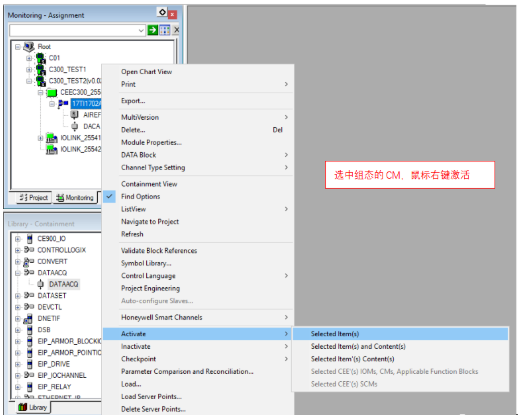Click the grid view icon beside search
This screenshot has width=520, height=415.
(165, 30)
